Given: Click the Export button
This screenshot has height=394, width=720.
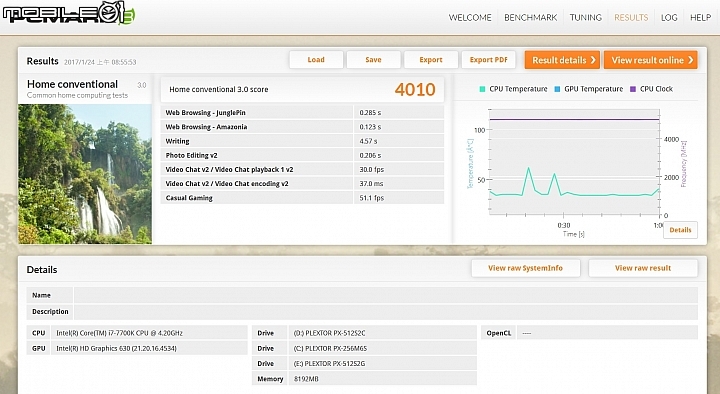Looking at the screenshot, I should [x=431, y=60].
